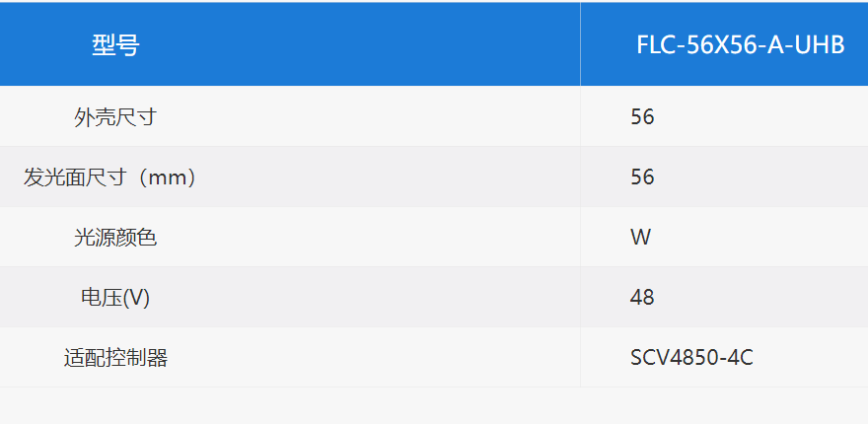Screen dimensions: 868x424
Task: Click the column divider in header
Action: (x=580, y=44)
